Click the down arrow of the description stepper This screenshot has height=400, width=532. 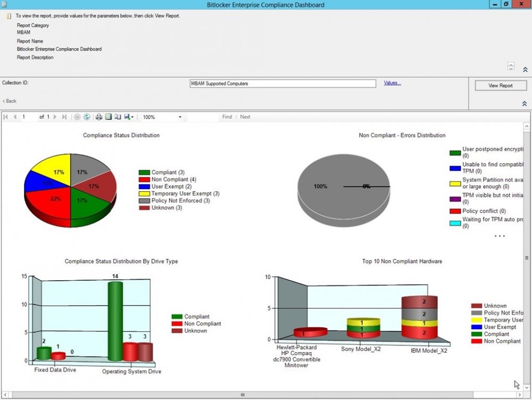pos(511,68)
